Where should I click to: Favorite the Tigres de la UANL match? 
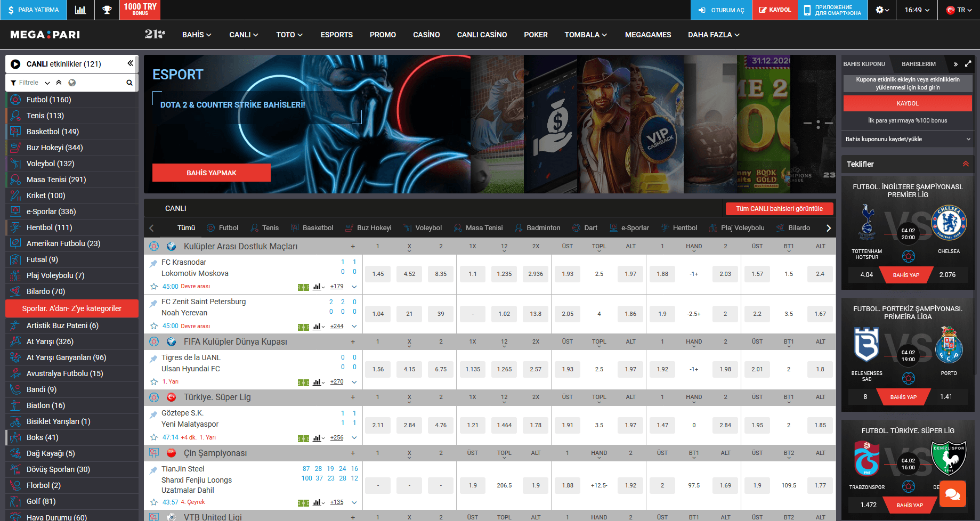[x=154, y=382]
